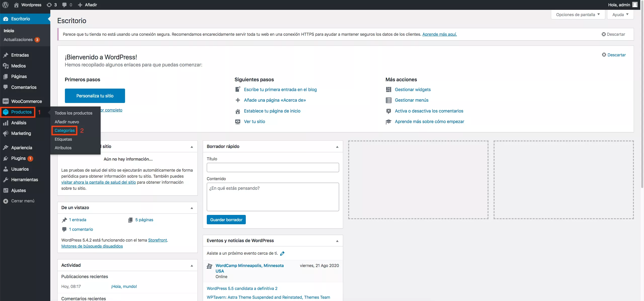Screen dimensions: 644x301
Task: Click the Entradas pushpin icon in sidebar
Action: point(6,55)
